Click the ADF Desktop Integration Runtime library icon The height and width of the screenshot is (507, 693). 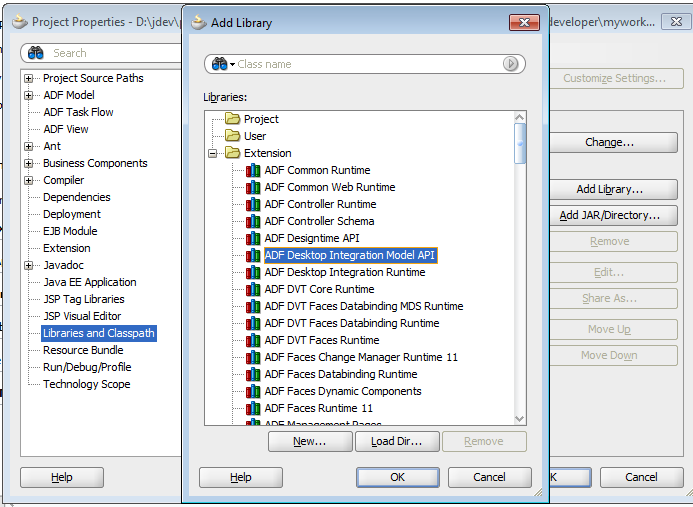[253, 272]
